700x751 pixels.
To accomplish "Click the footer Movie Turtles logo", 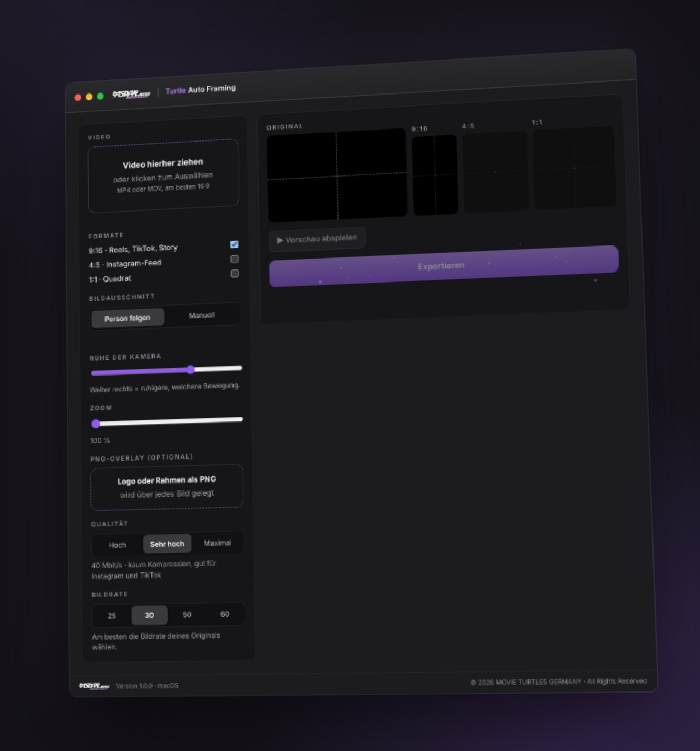I will pyautogui.click(x=94, y=686).
